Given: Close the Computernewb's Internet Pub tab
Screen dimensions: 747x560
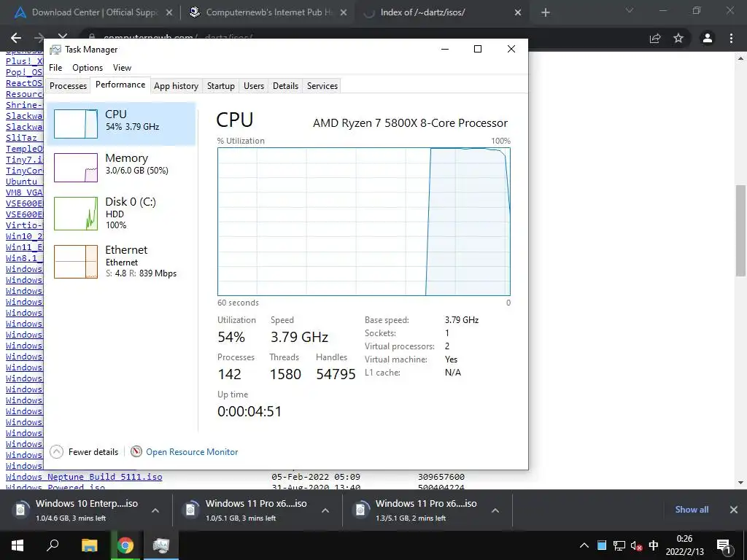Looking at the screenshot, I should click(x=344, y=13).
